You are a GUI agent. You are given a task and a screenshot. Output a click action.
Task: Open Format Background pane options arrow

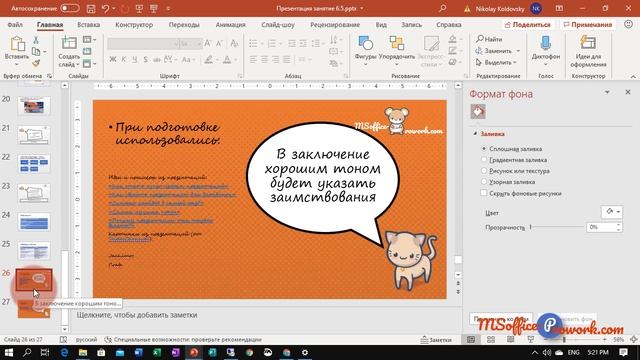(607, 93)
